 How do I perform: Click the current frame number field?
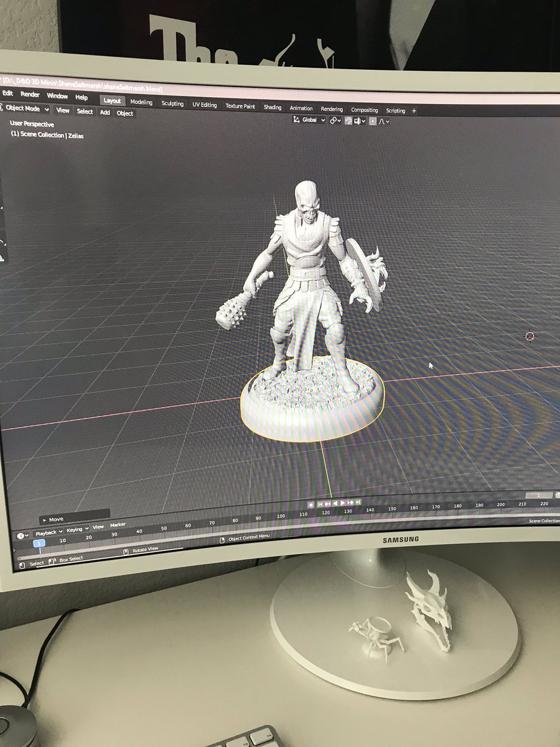pos(538,496)
